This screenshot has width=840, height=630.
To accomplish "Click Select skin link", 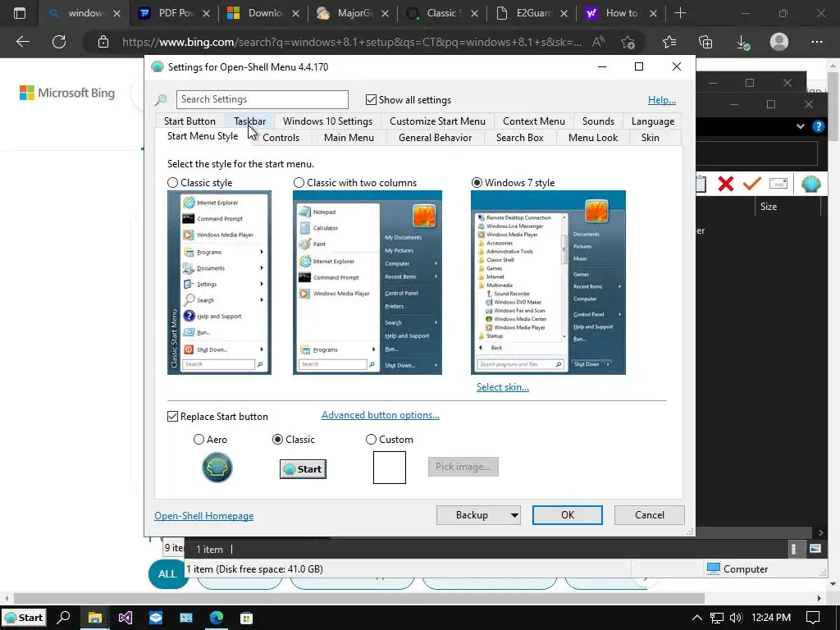I will point(503,387).
